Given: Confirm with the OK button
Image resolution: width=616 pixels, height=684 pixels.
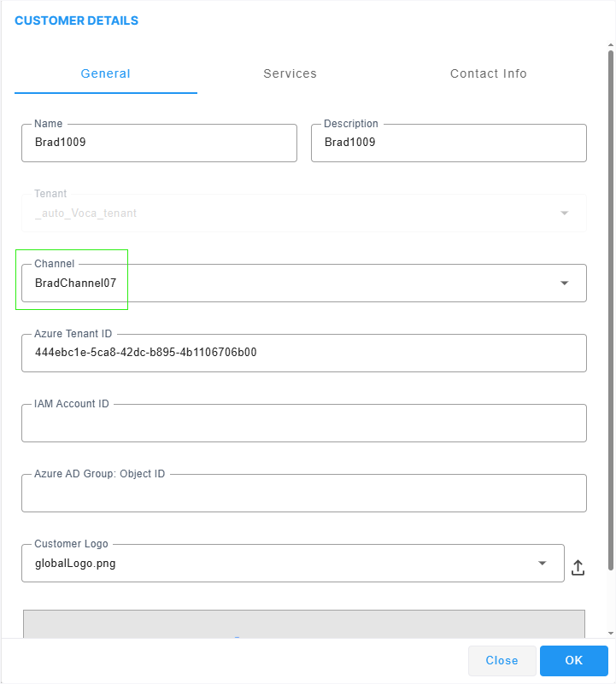Looking at the screenshot, I should coord(573,660).
